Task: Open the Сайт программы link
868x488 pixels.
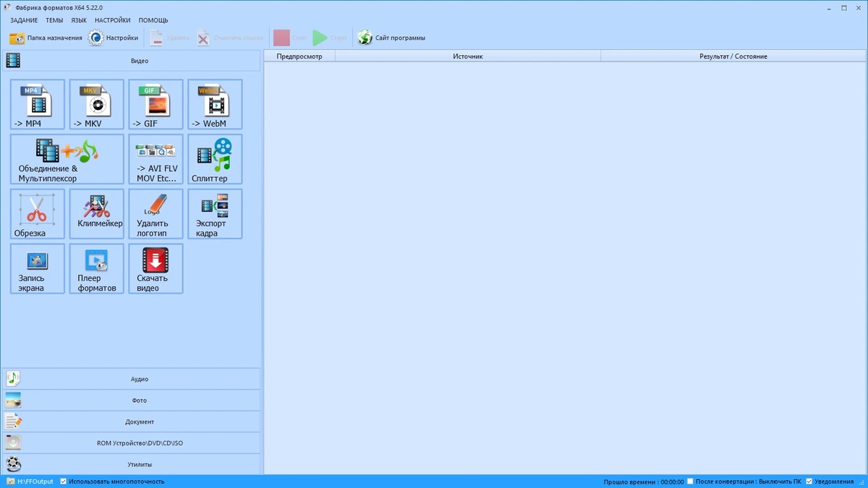Action: point(391,38)
